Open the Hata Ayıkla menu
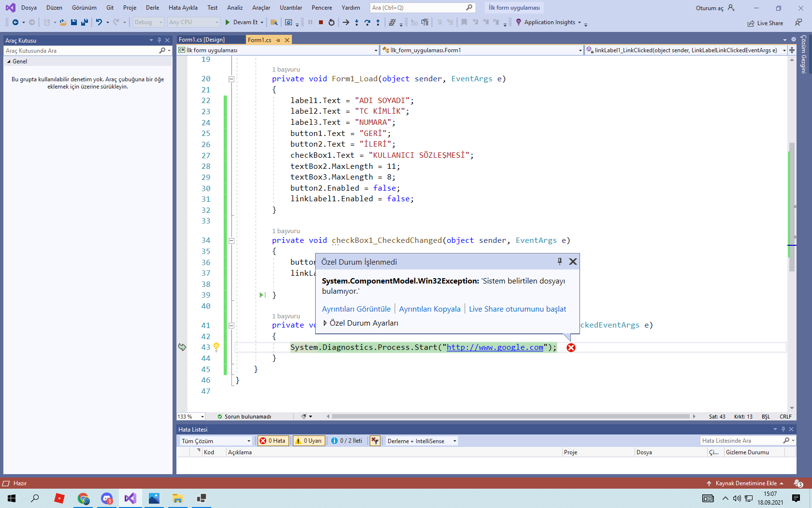 [x=183, y=8]
